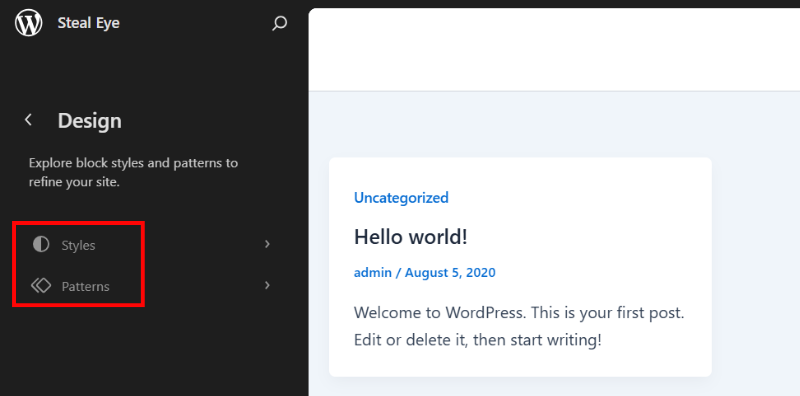The image size is (800, 396).
Task: Open the Uncategorized category link
Action: [x=402, y=197]
